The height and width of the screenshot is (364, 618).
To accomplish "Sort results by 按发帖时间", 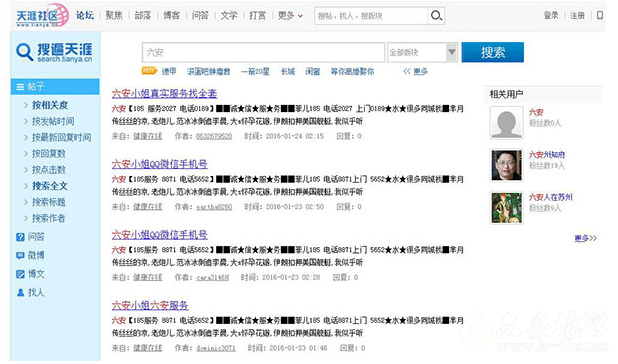I will 53,121.
